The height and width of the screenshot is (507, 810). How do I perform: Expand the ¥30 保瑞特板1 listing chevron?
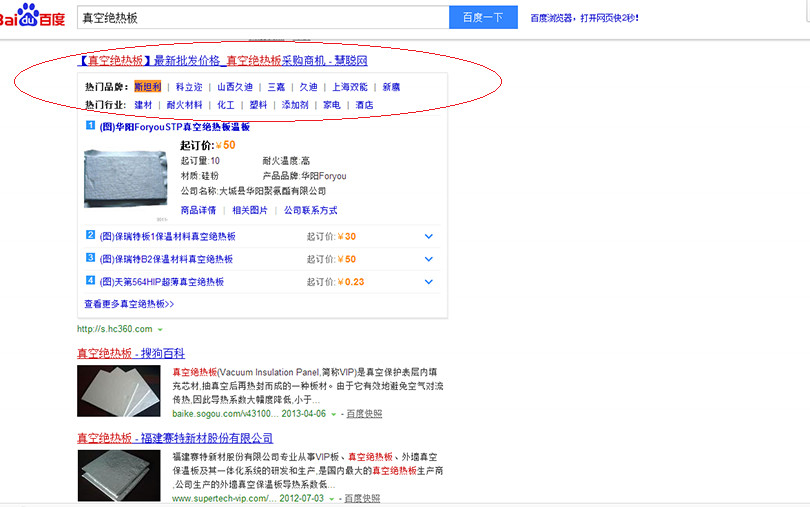click(x=428, y=236)
